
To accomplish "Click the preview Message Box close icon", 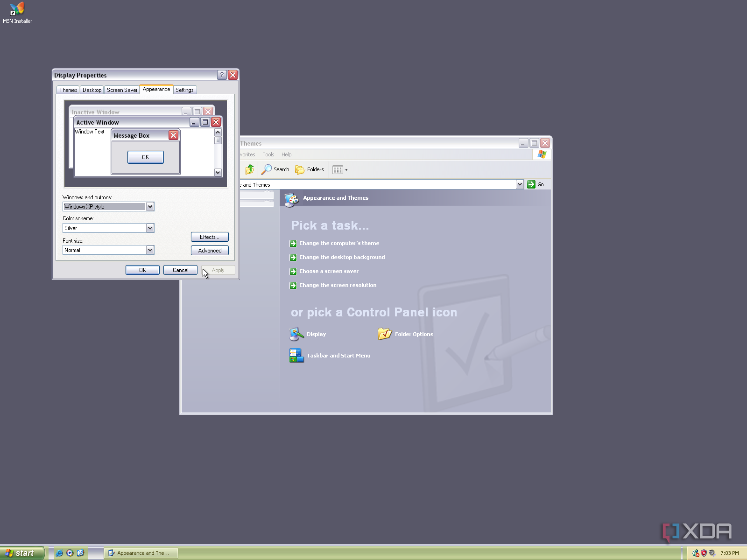I will 173,135.
